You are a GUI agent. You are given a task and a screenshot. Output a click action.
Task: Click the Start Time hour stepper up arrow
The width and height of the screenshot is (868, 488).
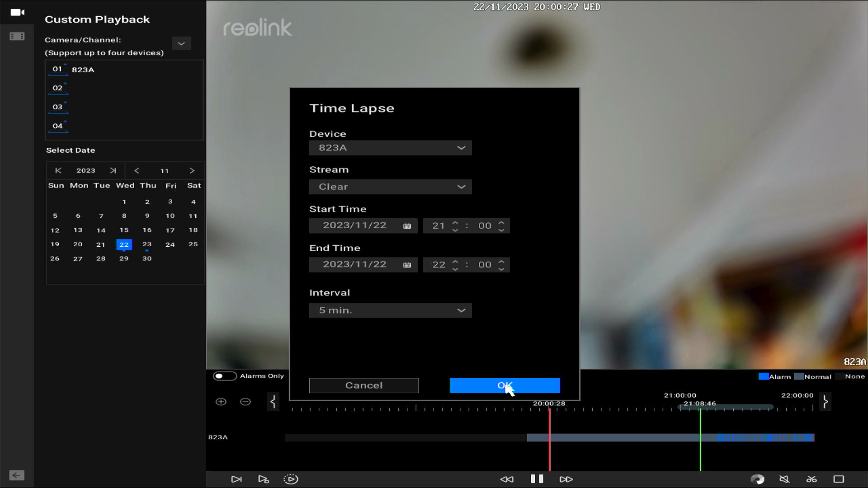click(x=454, y=222)
